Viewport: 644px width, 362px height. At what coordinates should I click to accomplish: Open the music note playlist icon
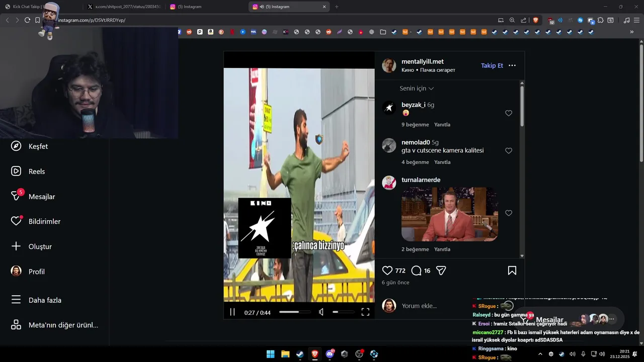[626, 20]
